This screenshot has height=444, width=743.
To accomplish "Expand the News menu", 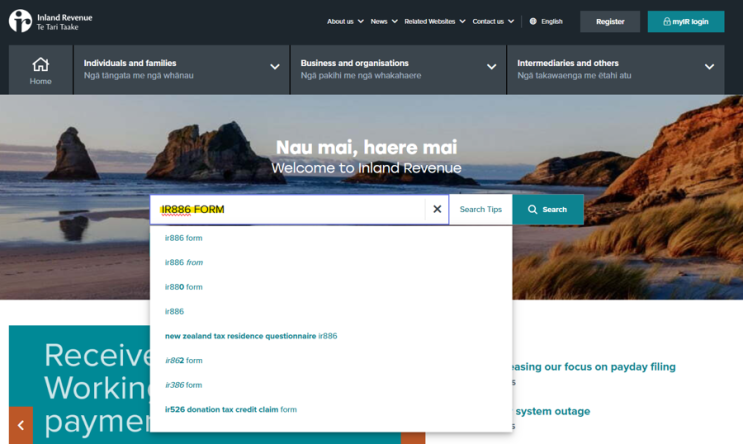I will tap(384, 21).
